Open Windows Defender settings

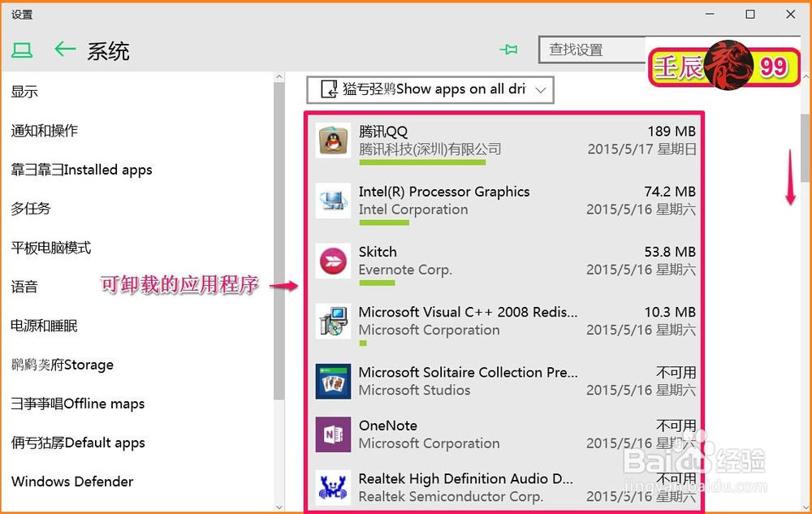pos(71,482)
